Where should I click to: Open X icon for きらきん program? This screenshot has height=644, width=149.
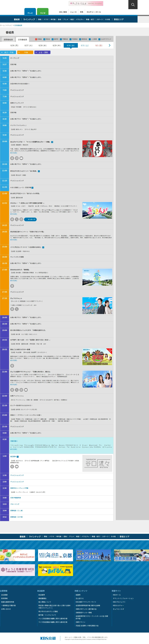tap(17, 219)
